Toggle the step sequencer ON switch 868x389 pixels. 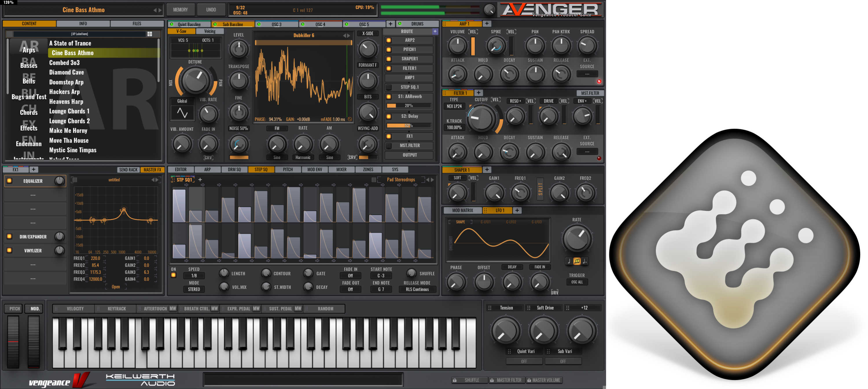[x=174, y=275]
